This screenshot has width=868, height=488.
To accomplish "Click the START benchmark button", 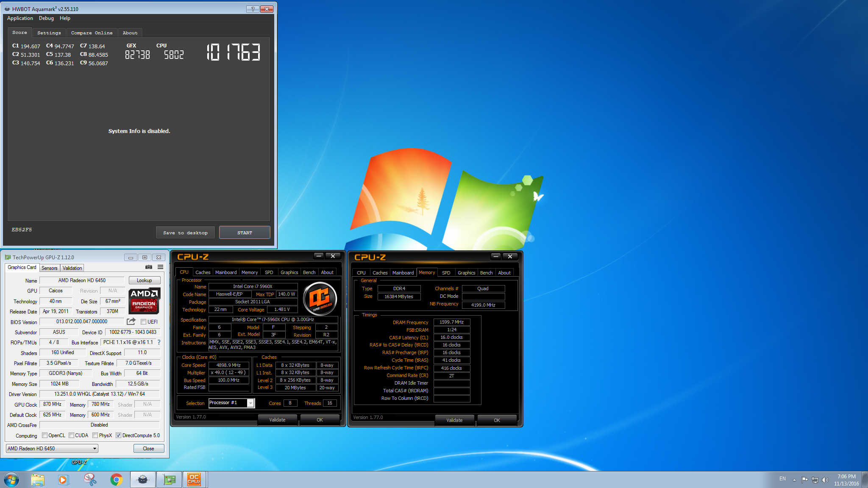I will 245,233.
